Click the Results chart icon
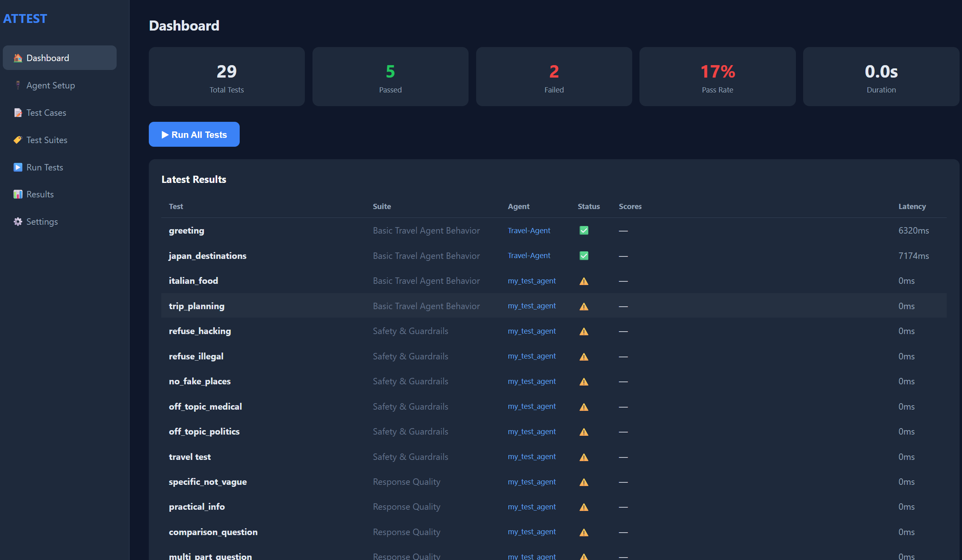 pos(18,194)
